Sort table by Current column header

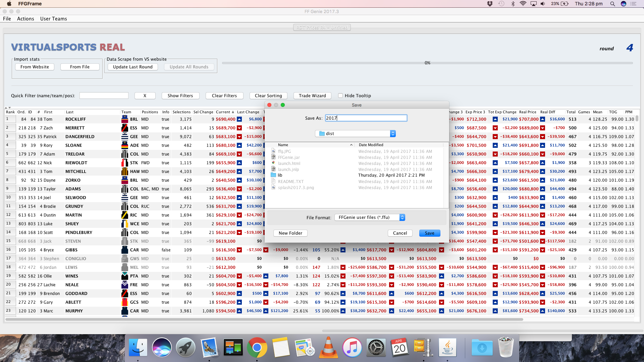(x=225, y=112)
